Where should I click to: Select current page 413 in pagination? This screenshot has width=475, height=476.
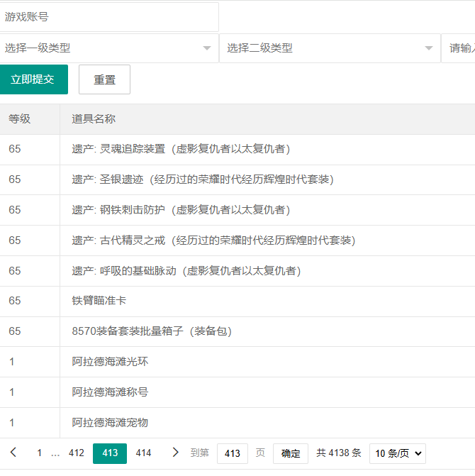[x=110, y=453]
